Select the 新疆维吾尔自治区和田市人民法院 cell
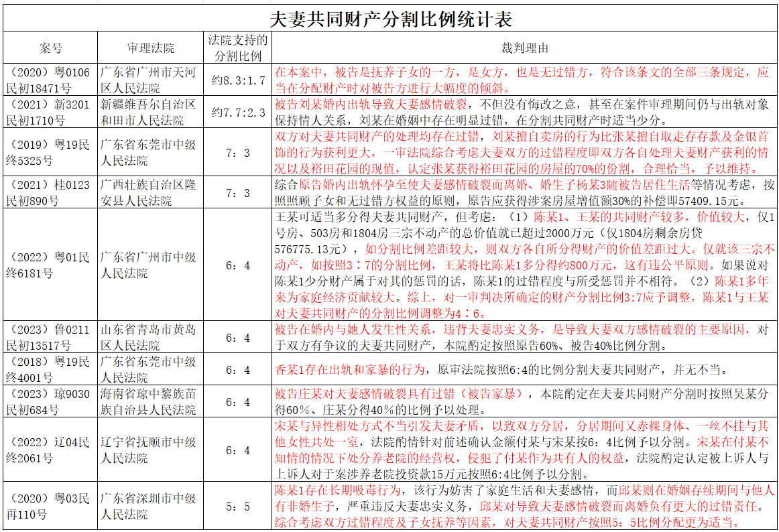This screenshot has height=532, width=779. click(x=151, y=113)
